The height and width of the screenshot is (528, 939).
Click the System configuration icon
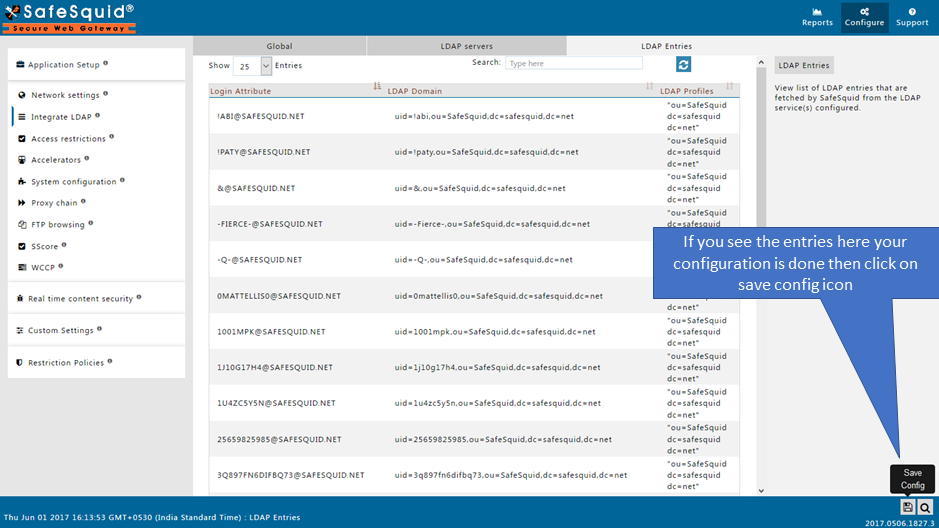22,181
